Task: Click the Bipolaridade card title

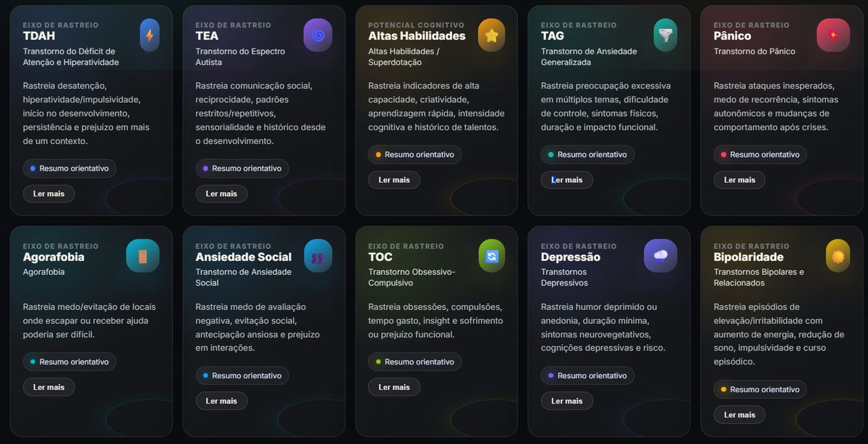Action: coord(749,257)
